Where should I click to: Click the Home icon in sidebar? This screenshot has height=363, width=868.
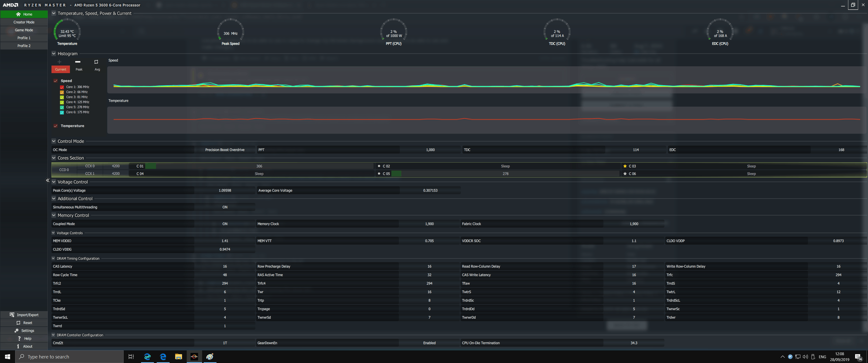pos(18,14)
